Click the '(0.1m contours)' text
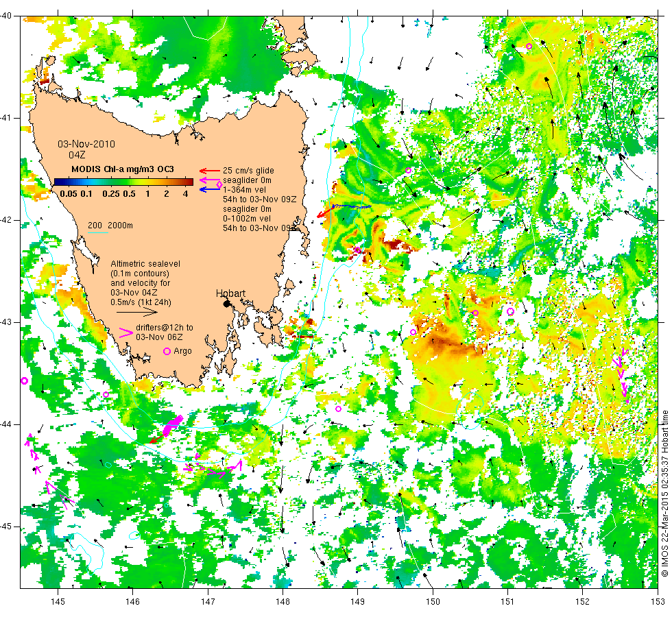This screenshot has height=617, width=672. (x=140, y=274)
